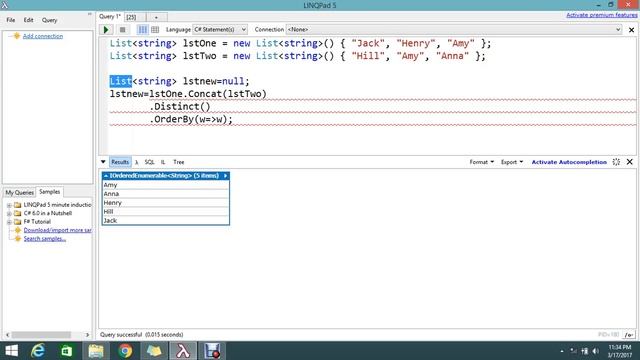640x360 pixels.
Task: Open the result header arrow menu
Action: click(225, 176)
